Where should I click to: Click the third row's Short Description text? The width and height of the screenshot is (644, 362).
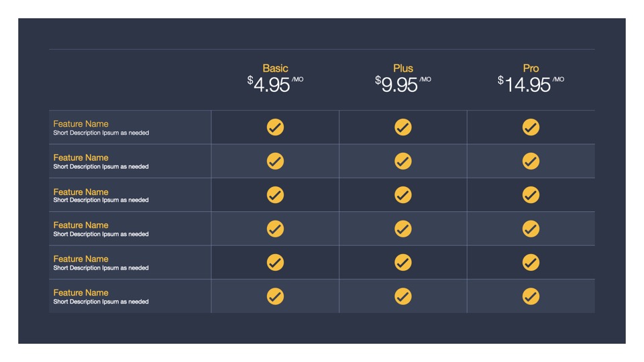(101, 200)
